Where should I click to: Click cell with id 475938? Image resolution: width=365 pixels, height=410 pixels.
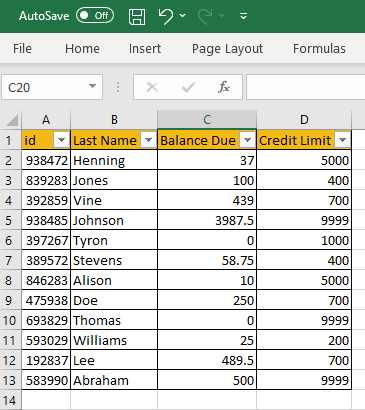(x=46, y=300)
